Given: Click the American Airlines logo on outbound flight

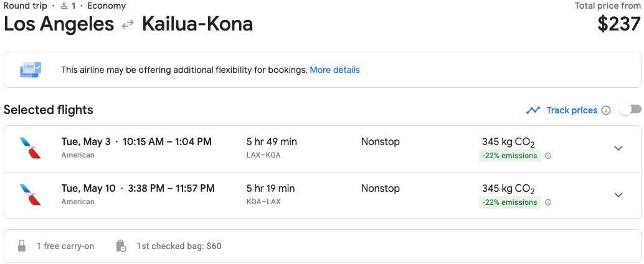Looking at the screenshot, I should [x=30, y=148].
